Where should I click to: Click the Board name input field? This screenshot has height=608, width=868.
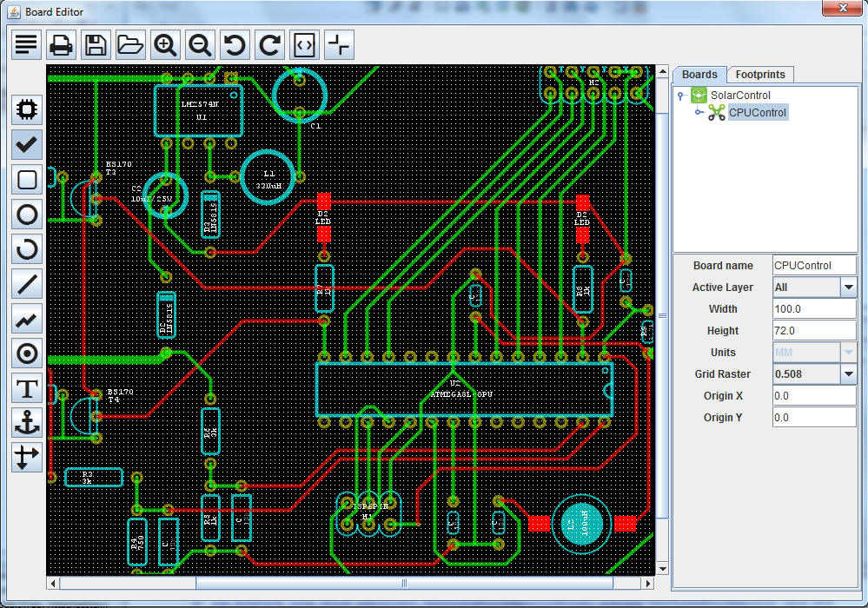click(814, 266)
